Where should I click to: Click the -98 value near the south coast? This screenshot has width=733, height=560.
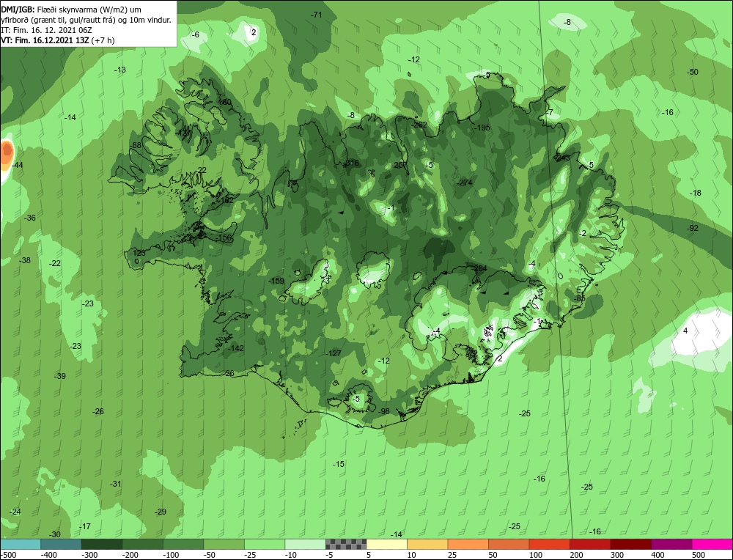point(384,411)
